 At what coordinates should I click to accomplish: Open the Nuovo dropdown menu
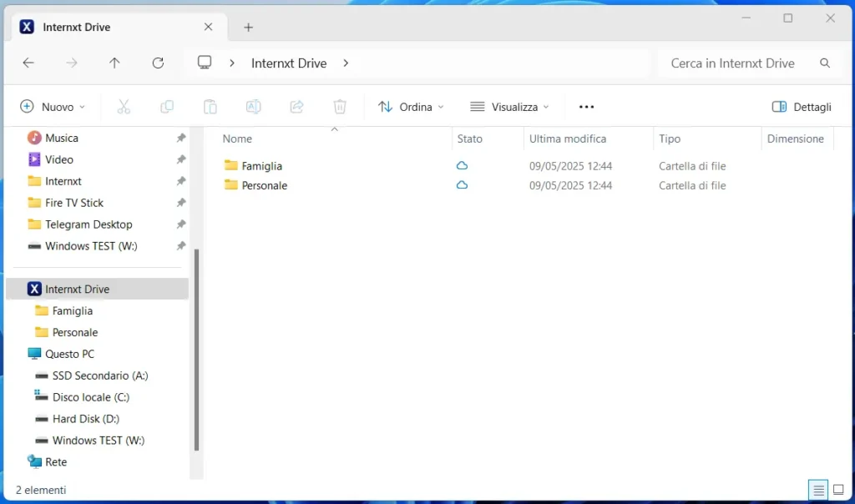[x=53, y=107]
